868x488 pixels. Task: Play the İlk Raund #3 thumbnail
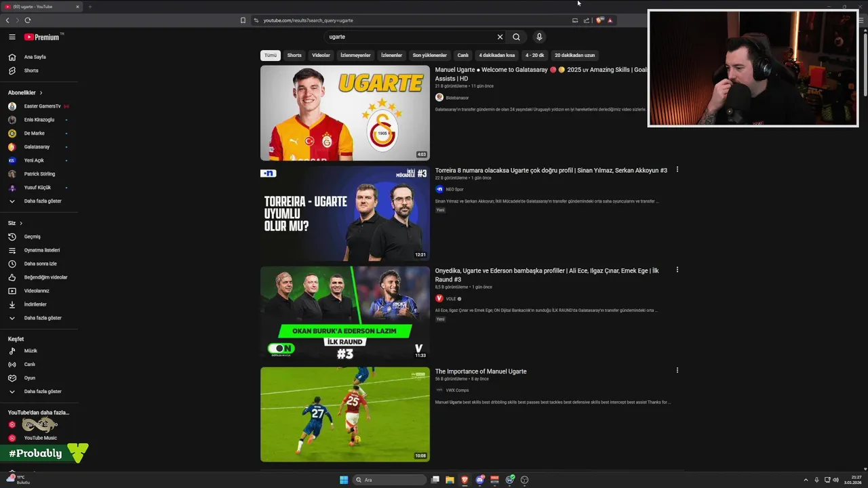pyautogui.click(x=345, y=313)
